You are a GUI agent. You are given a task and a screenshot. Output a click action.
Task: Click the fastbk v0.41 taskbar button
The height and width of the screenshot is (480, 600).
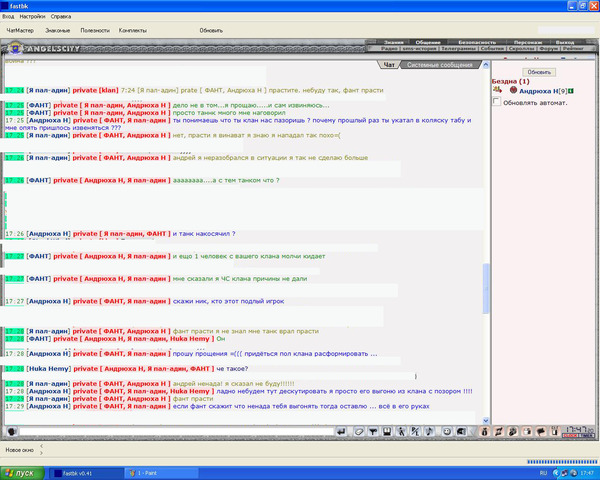[86, 473]
